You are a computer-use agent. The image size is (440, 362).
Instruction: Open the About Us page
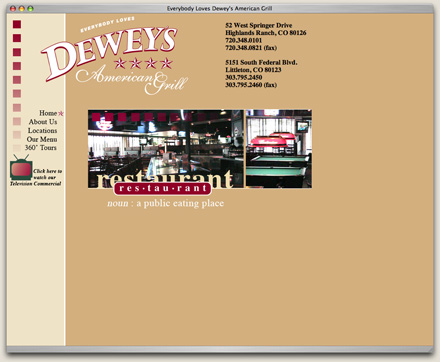pos(43,122)
